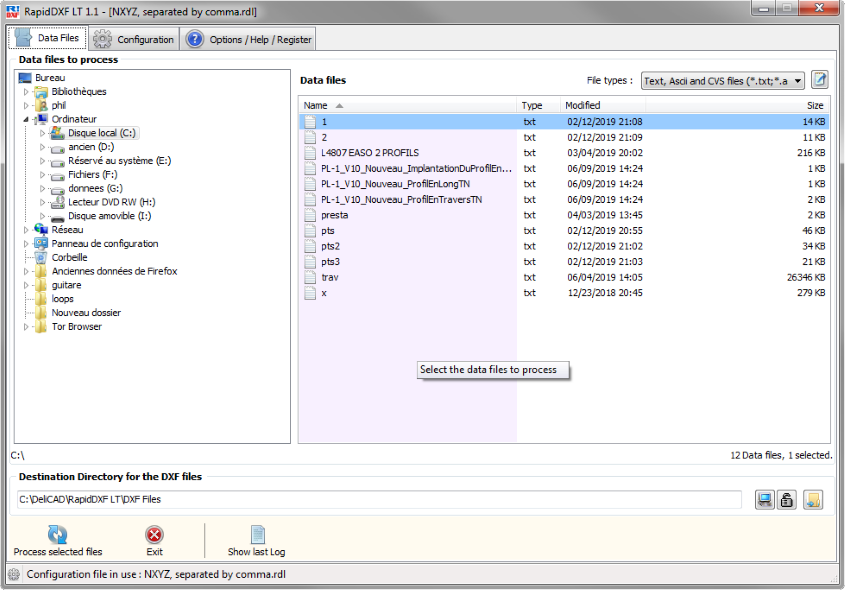This screenshot has width=845, height=590.
Task: Click the Lecteur DVD RW (H:) drive icon
Action: [x=58, y=202]
